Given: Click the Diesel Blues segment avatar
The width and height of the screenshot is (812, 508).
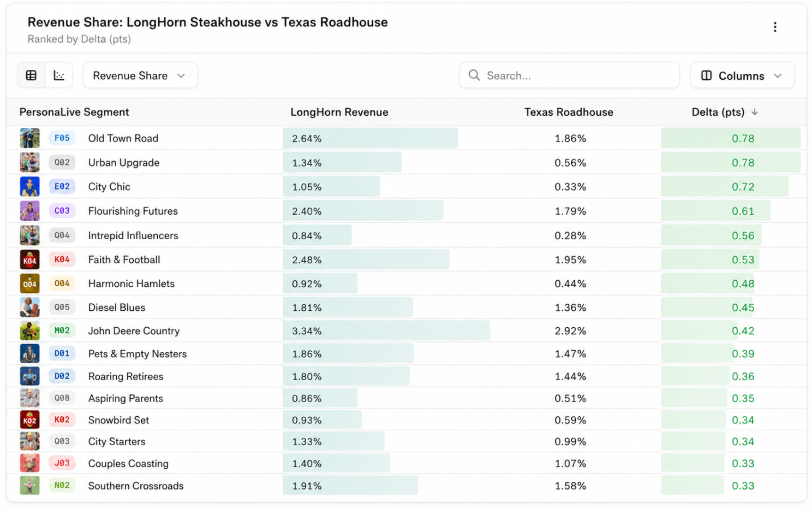Looking at the screenshot, I should coord(29,308).
